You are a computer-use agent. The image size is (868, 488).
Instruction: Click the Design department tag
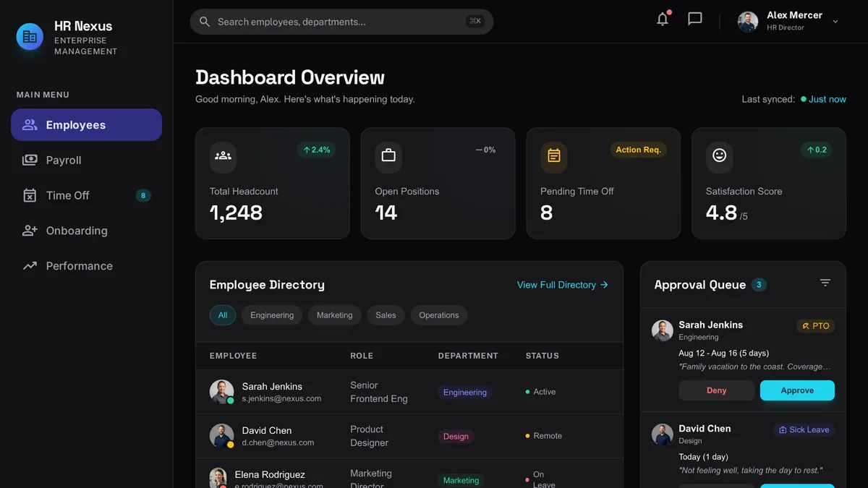[x=456, y=437]
